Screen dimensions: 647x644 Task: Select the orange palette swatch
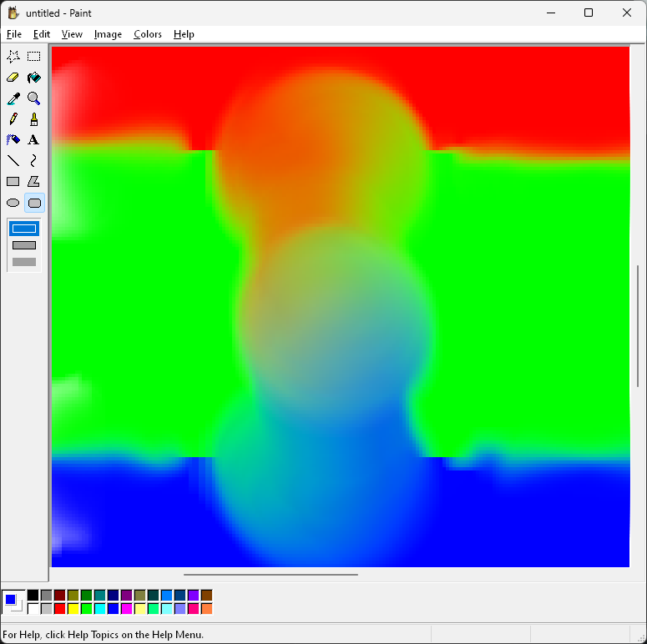[207, 608]
